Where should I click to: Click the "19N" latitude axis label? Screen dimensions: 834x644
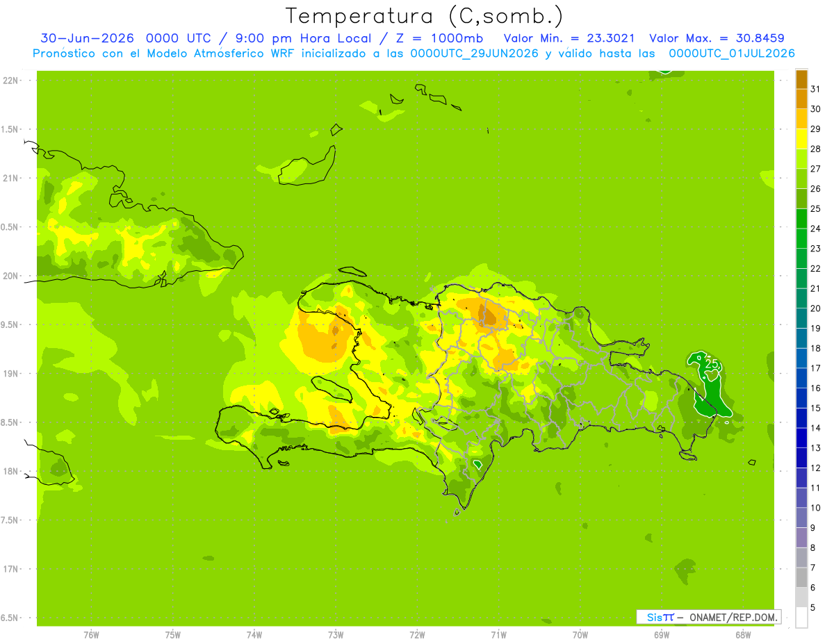coord(10,374)
